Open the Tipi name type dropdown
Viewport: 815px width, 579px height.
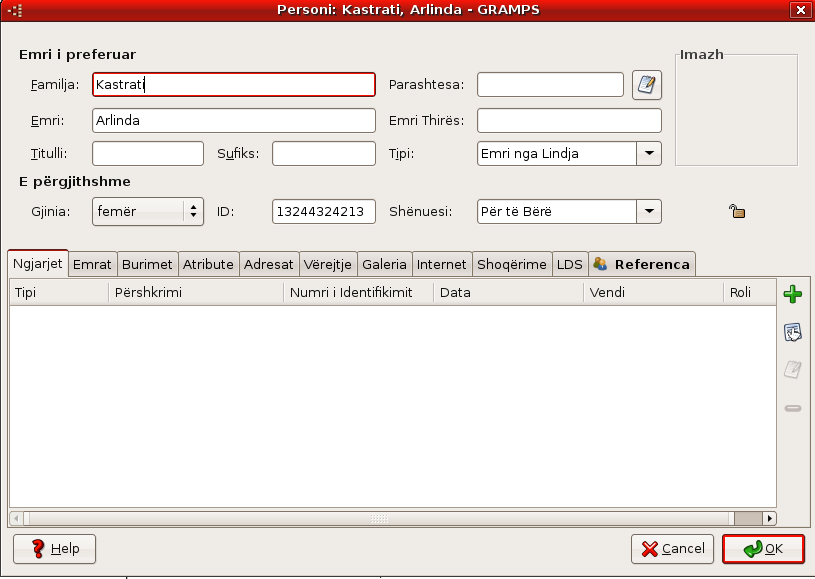pos(649,153)
